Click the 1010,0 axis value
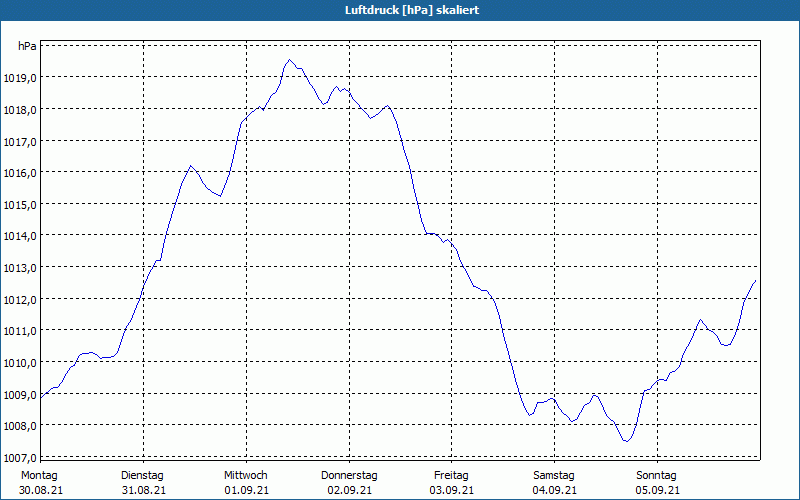Viewport: 800px width, 500px height. 20,363
